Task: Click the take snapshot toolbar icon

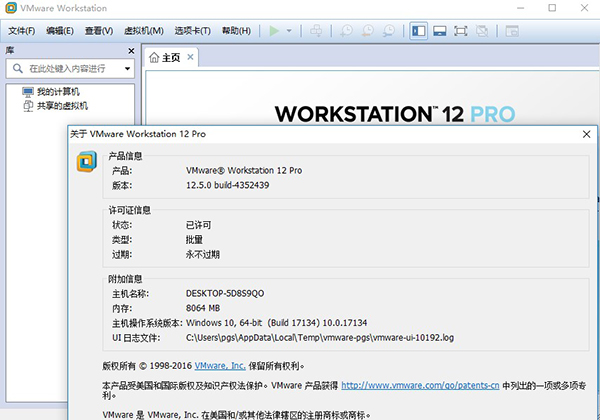Action: coord(345,31)
